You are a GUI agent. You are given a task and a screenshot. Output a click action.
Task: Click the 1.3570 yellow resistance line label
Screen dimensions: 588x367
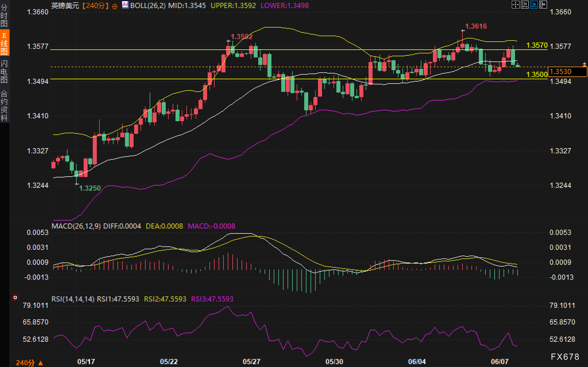(x=537, y=45)
